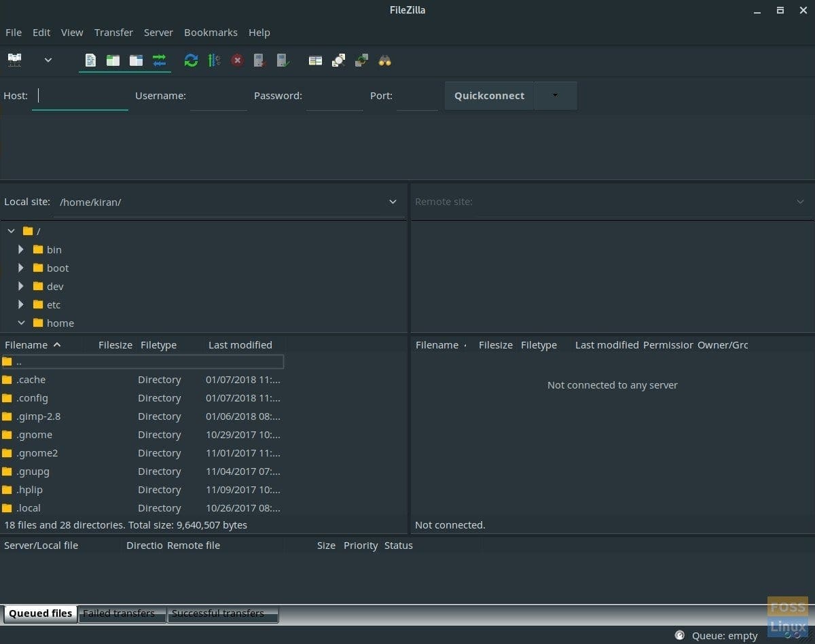Screen dimensions: 815x644
Task: Select the parent directory '..' row
Action: [143, 361]
